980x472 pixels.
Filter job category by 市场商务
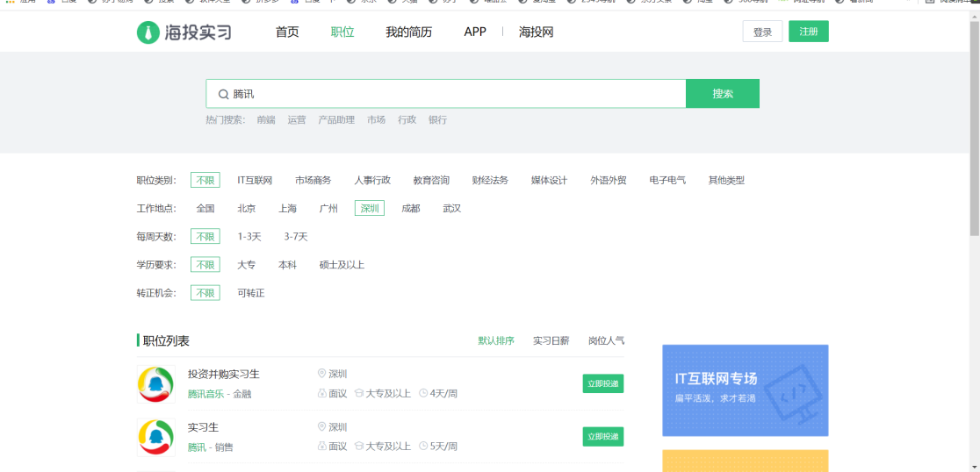(x=313, y=181)
